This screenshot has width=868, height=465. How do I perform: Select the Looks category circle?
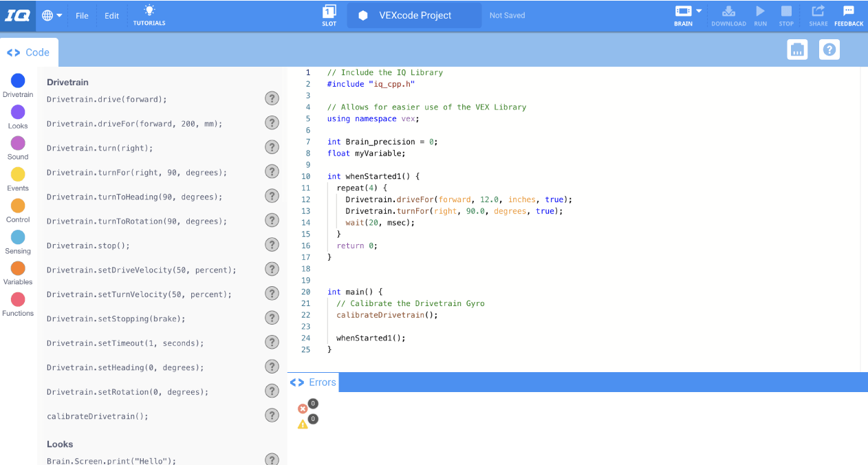[x=18, y=112]
